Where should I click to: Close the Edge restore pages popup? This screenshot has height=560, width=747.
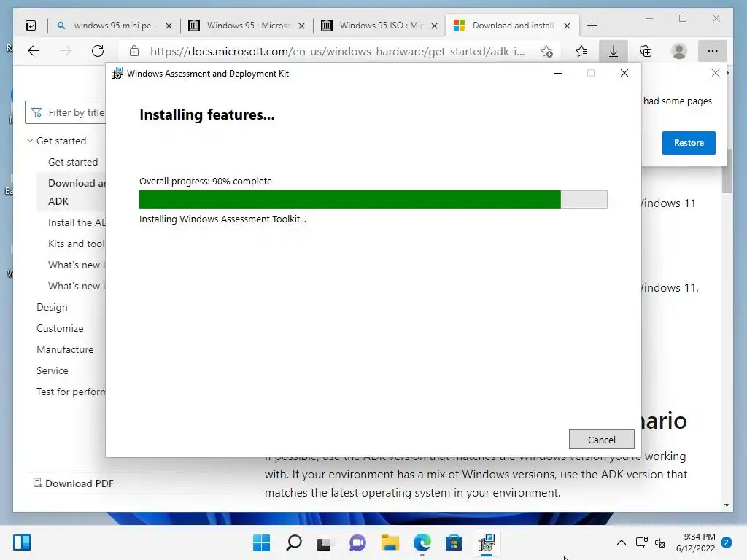point(715,73)
